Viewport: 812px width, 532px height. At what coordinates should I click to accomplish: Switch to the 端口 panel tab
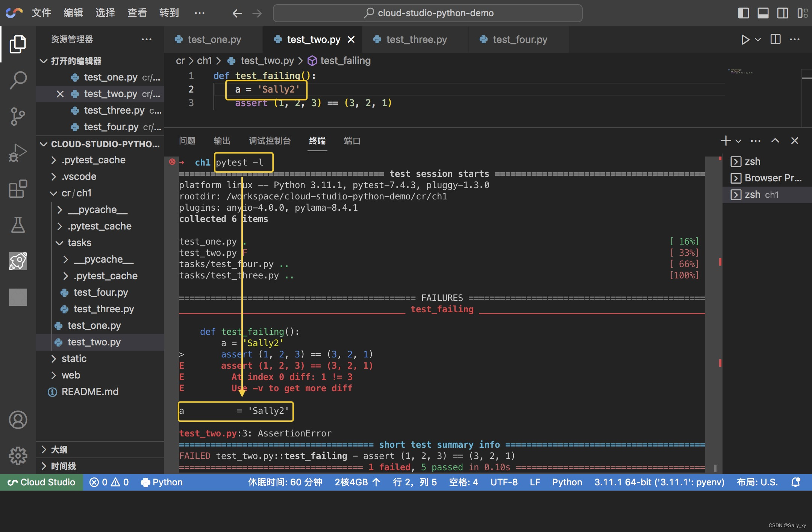tap(352, 141)
